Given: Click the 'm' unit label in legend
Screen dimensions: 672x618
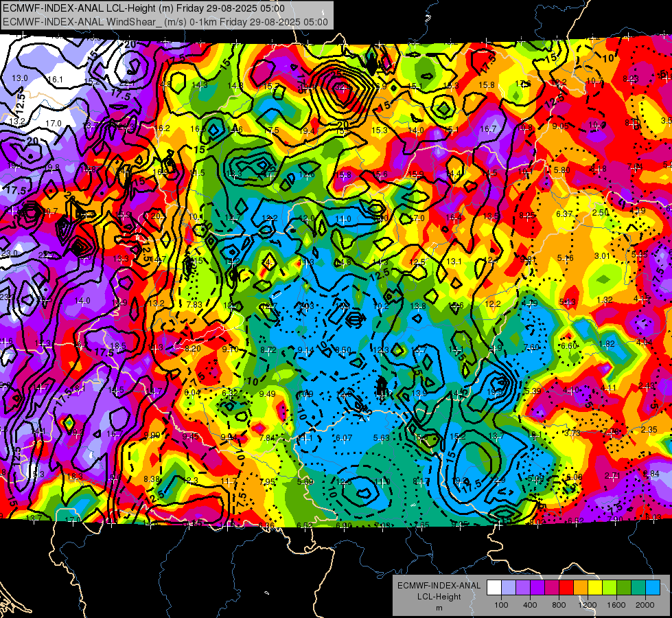Looking at the screenshot, I should click(x=439, y=608).
